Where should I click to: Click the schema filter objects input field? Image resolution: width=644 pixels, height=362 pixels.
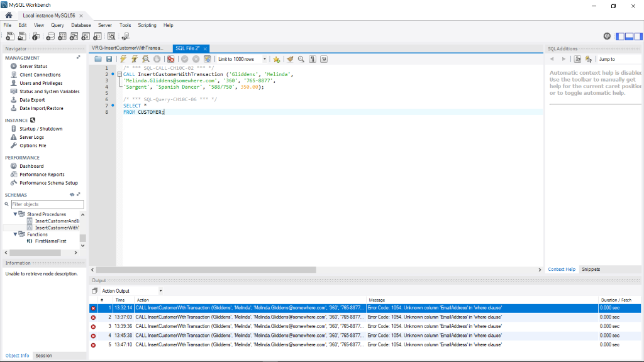(47, 204)
